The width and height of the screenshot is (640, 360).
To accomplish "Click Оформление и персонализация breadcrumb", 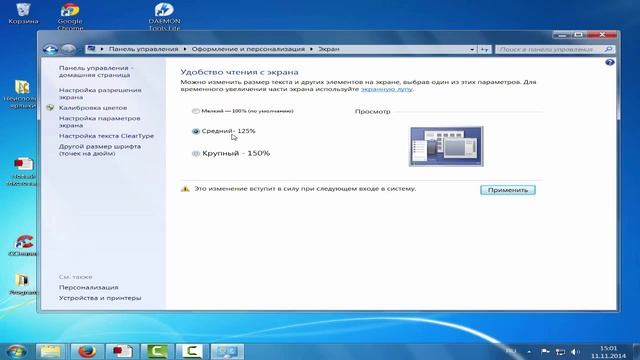I will 248,49.
